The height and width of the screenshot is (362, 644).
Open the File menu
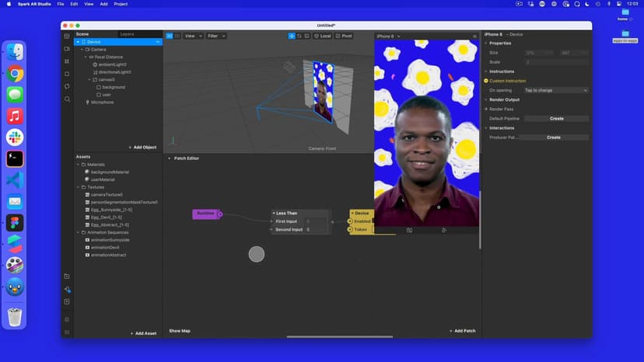pos(61,4)
